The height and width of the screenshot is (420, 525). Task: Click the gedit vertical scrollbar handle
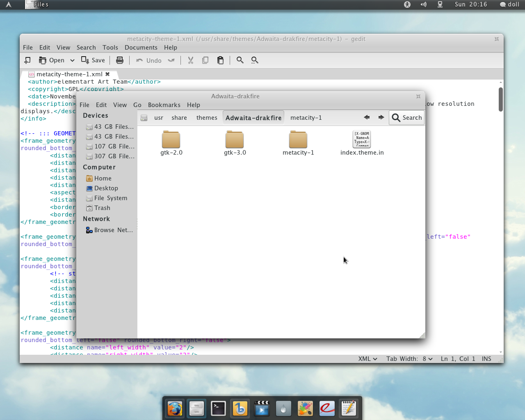click(500, 99)
